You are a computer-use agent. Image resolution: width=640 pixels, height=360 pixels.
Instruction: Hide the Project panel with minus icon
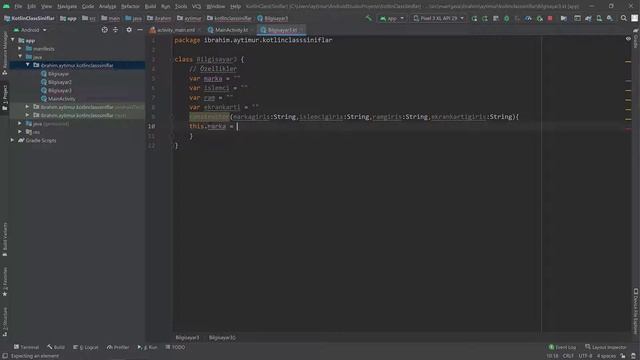coord(140,30)
